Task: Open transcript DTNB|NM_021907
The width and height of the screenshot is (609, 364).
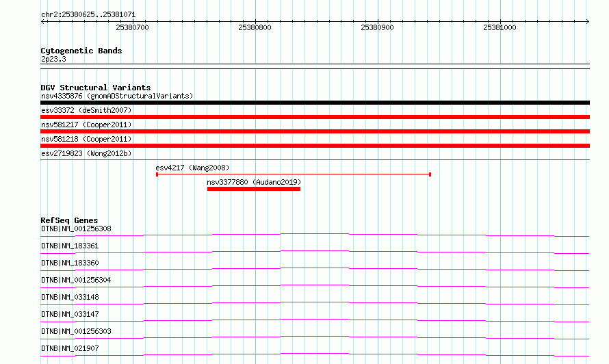Action: pos(70,348)
